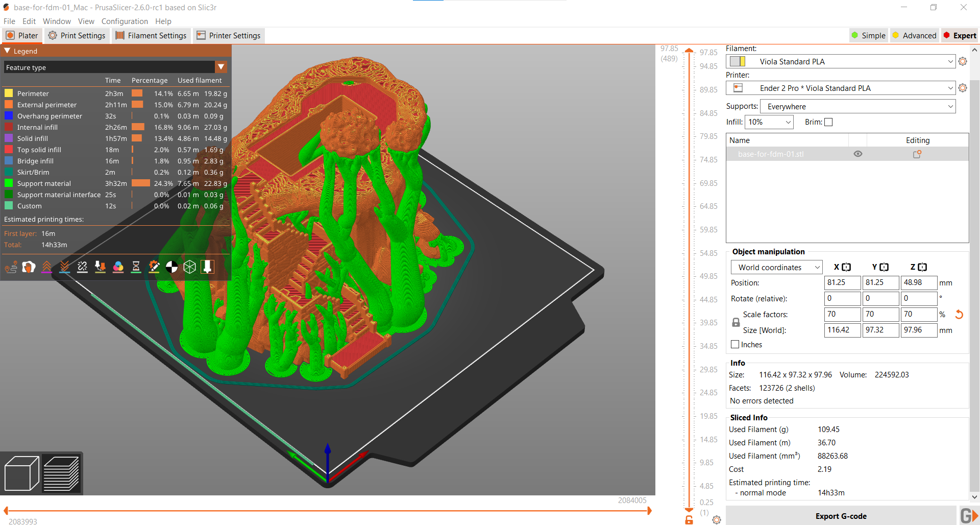Open the World coordinates dropdown
980x525 pixels.
point(776,267)
